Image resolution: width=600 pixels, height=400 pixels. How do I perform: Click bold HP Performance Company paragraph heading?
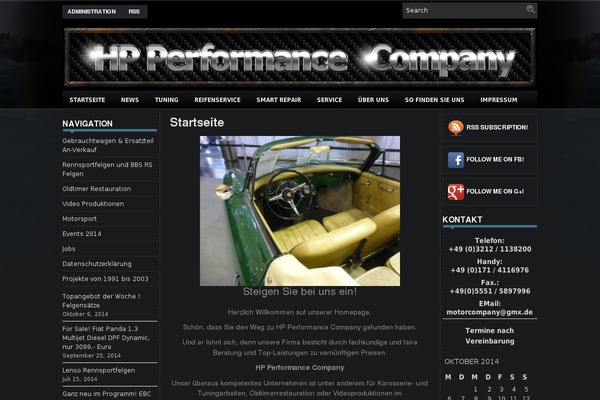(300, 368)
